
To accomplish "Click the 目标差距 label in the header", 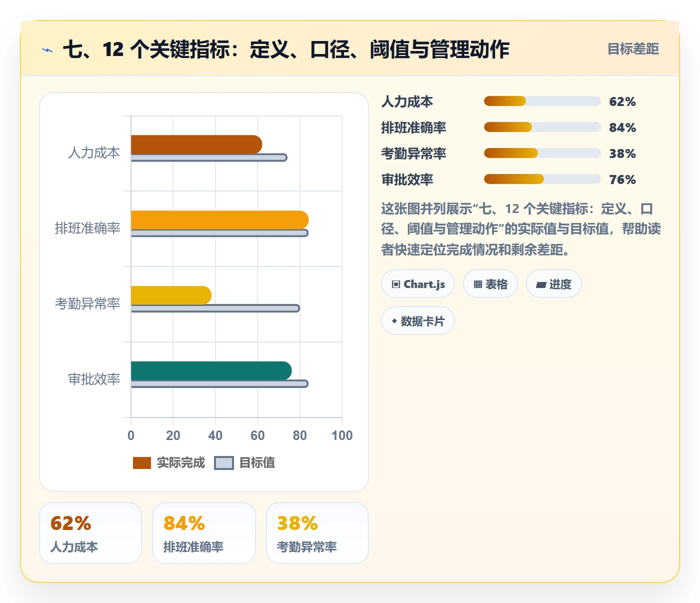I will [633, 49].
